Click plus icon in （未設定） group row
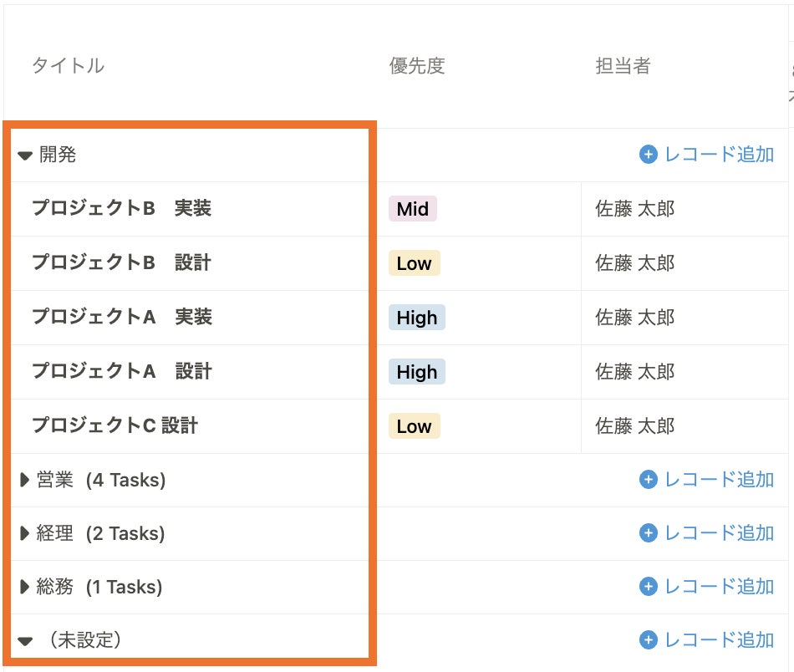The image size is (794, 672). 649,640
